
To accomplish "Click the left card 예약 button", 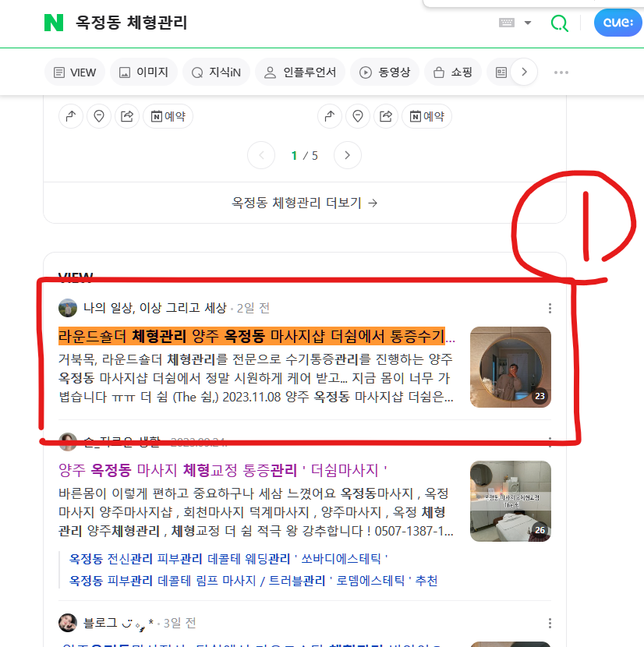I will point(168,116).
